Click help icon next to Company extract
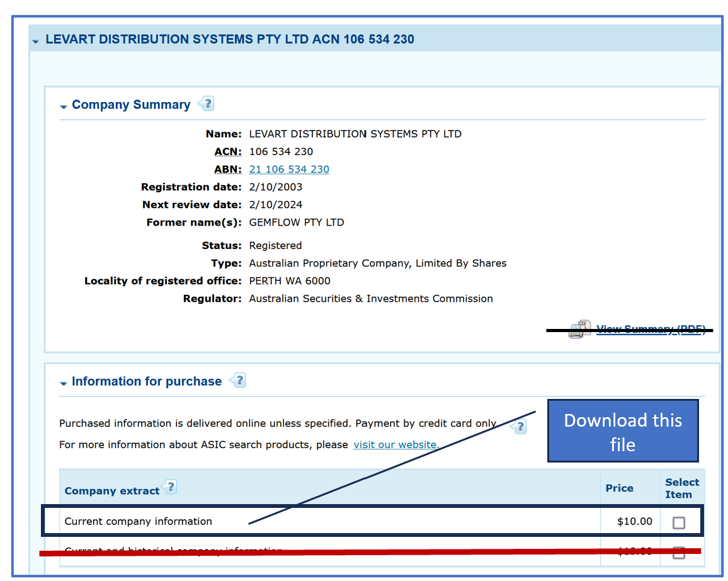This screenshot has width=728, height=581. click(x=169, y=487)
